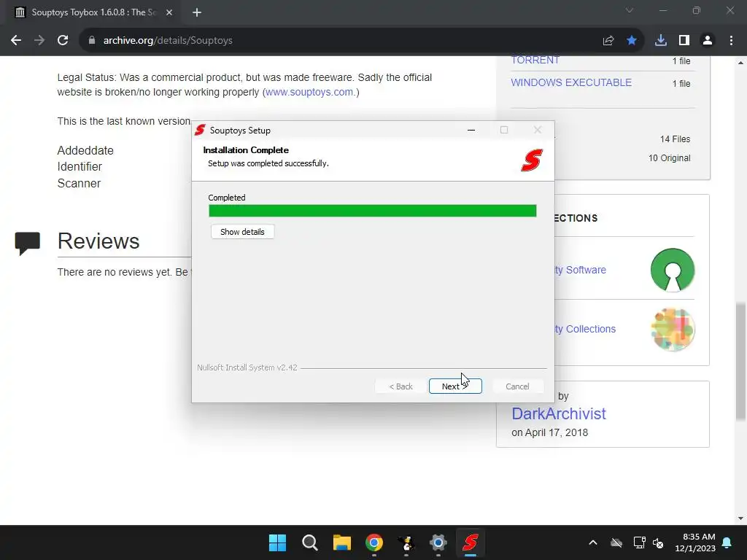
Task: Click the cloud sync tray icon
Action: click(616, 542)
